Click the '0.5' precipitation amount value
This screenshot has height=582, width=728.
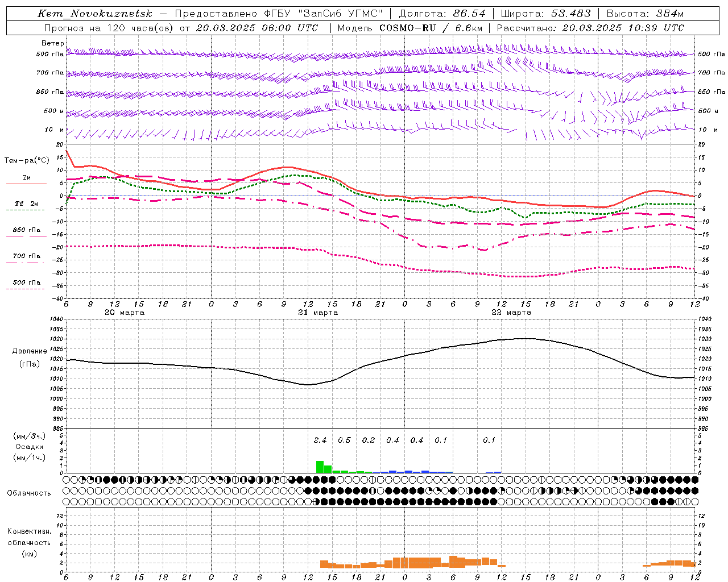tap(344, 440)
